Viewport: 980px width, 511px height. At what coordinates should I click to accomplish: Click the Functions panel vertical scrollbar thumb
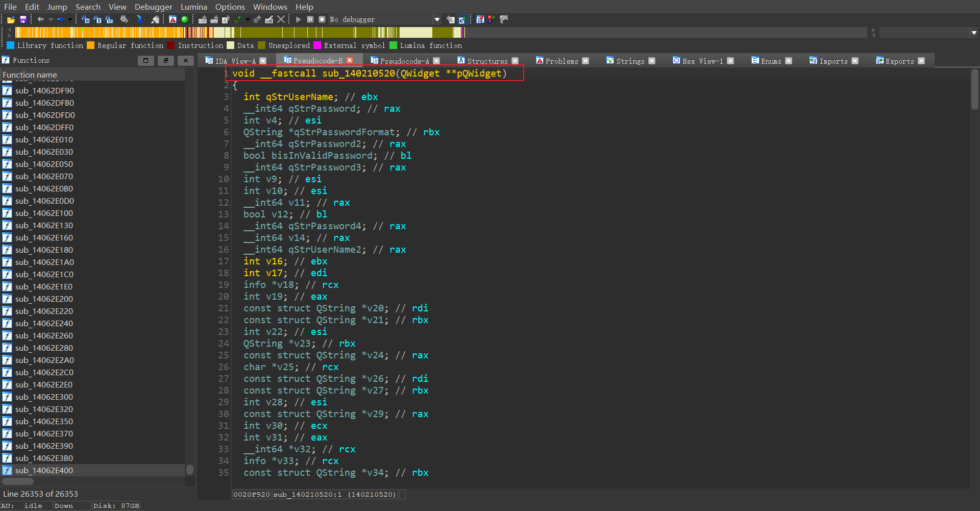point(190,469)
